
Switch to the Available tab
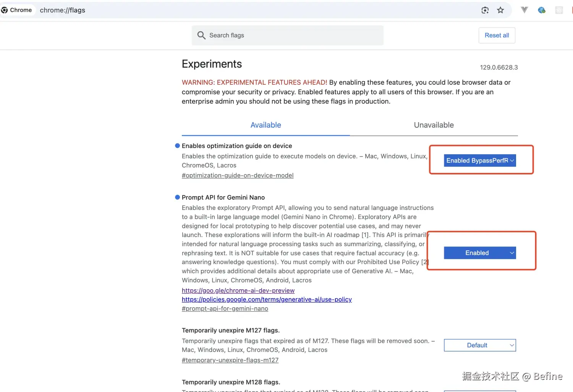click(x=266, y=125)
